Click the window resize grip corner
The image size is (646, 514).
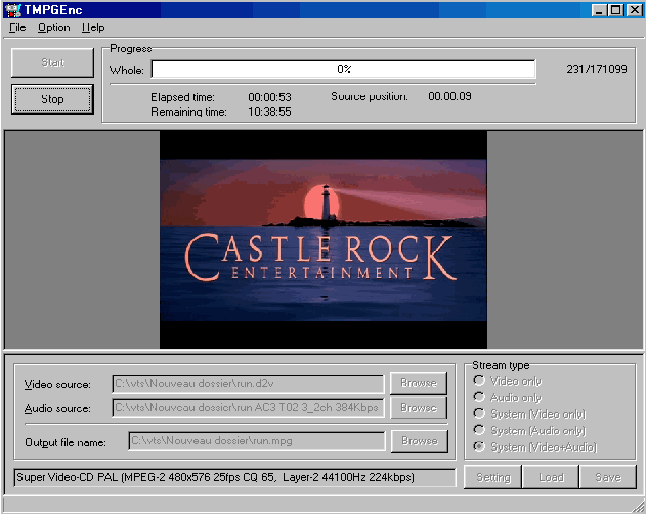tap(639, 507)
